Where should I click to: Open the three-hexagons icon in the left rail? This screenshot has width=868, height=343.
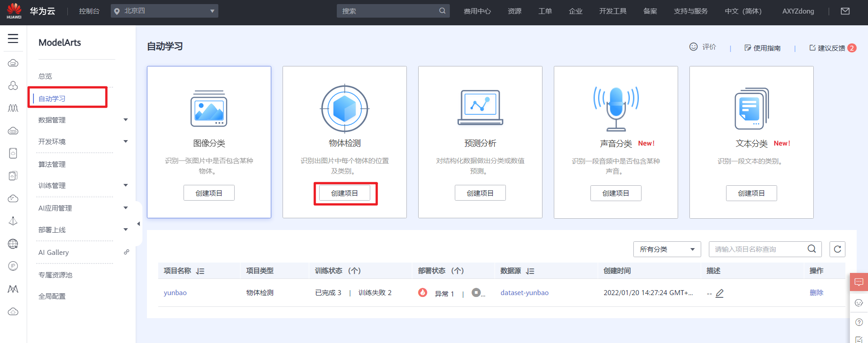coord(13,85)
